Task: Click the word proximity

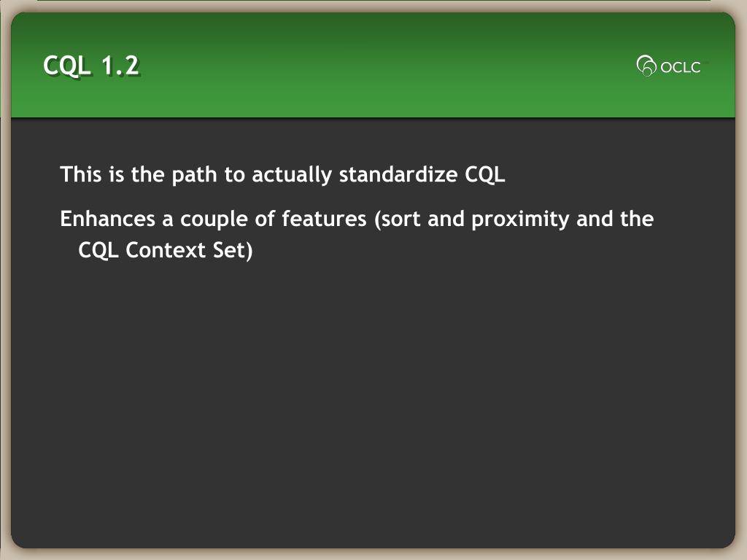Action: [x=520, y=220]
